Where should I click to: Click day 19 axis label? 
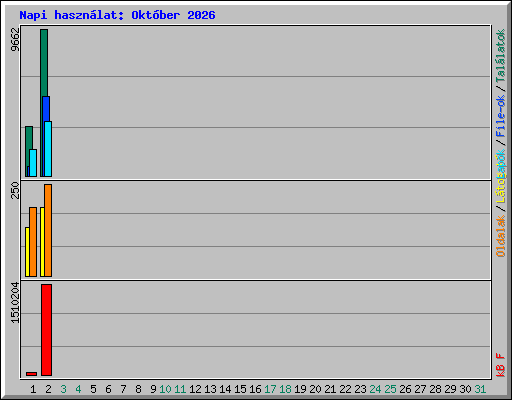pyautogui.click(x=300, y=389)
